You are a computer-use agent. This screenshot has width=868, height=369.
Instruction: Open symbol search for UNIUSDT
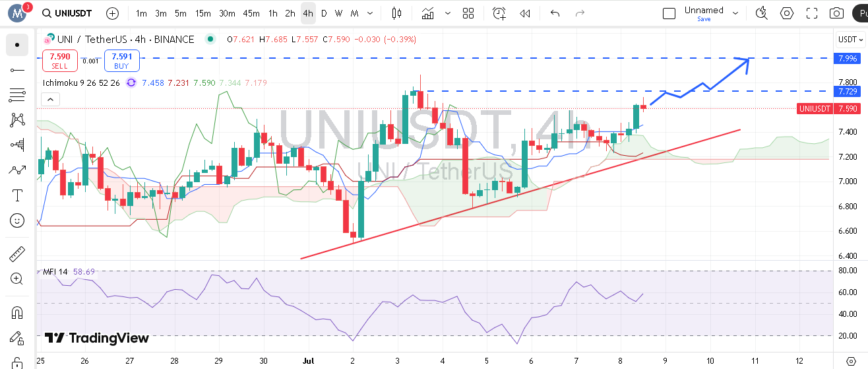(67, 13)
